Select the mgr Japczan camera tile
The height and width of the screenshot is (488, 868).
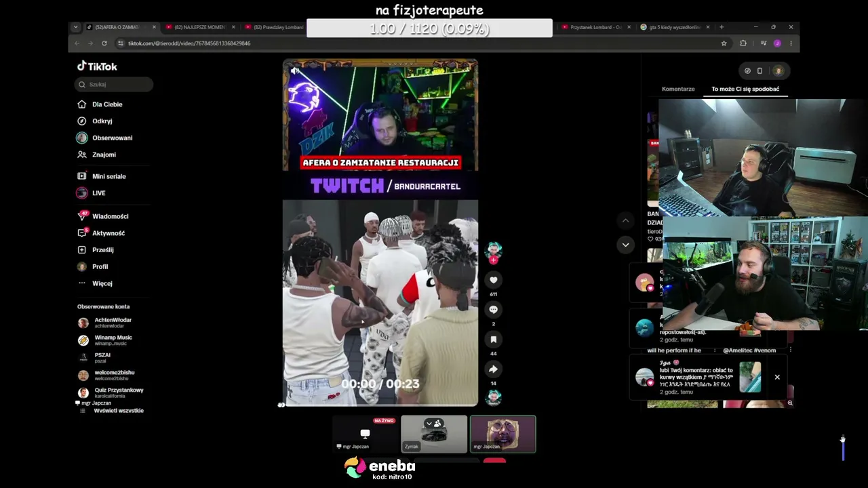pos(503,434)
